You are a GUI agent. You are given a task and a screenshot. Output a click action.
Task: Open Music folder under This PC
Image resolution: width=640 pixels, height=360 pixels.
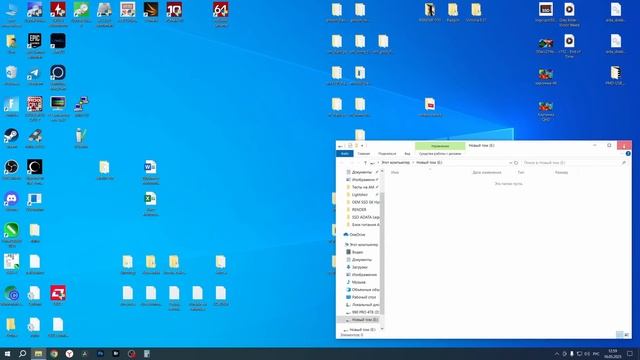click(358, 282)
